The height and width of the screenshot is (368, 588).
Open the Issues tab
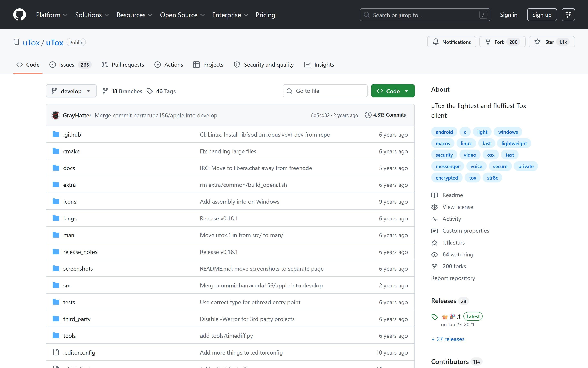[70, 65]
